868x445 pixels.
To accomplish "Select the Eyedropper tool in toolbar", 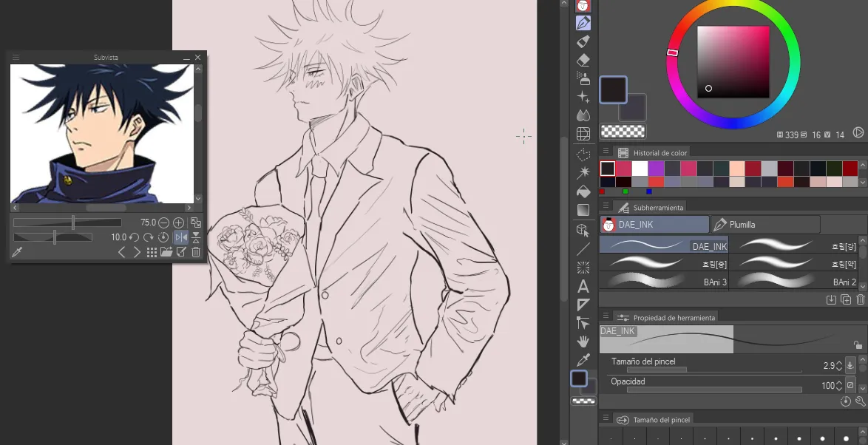I will click(583, 360).
